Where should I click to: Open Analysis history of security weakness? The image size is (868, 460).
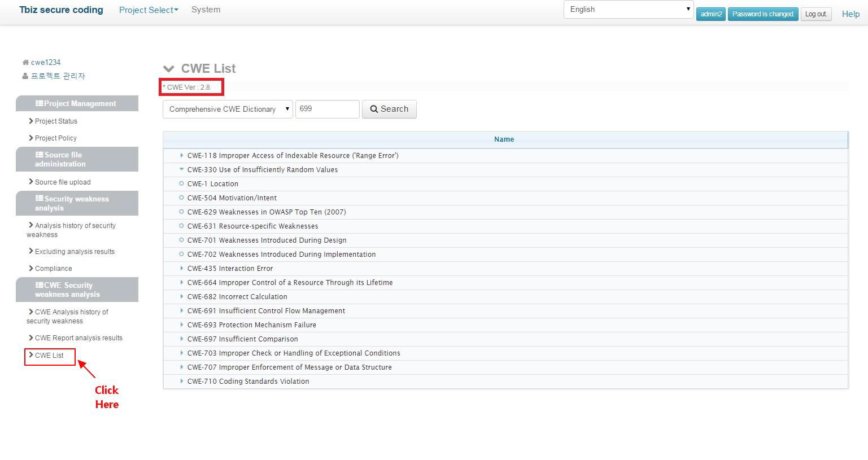tap(71, 230)
